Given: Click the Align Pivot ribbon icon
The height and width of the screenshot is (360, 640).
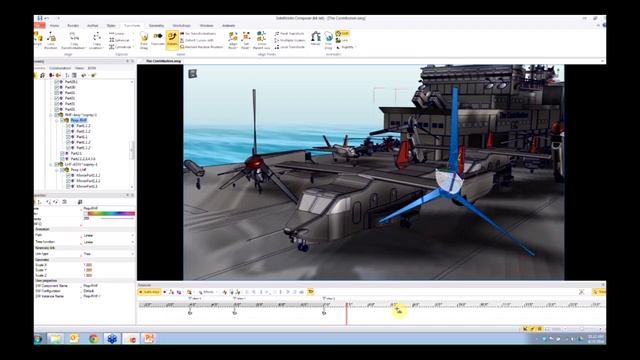Looking at the screenshot, I should coord(233,40).
